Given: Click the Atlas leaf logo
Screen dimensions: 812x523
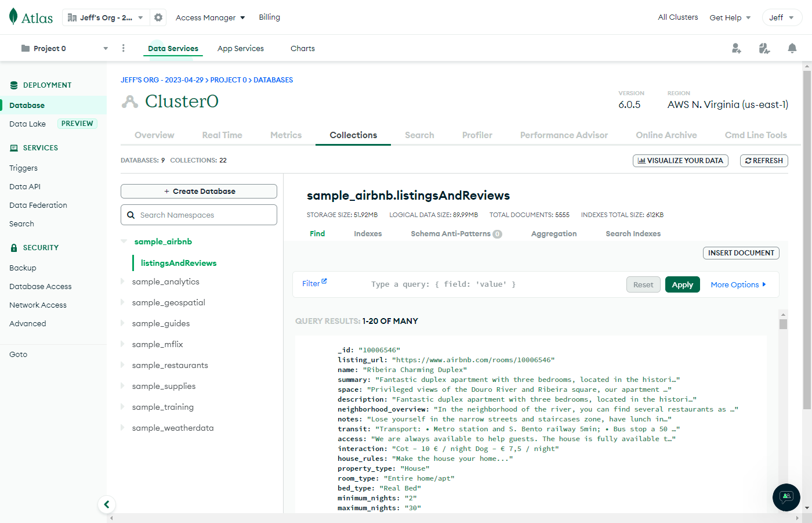Looking at the screenshot, I should pyautogui.click(x=13, y=17).
